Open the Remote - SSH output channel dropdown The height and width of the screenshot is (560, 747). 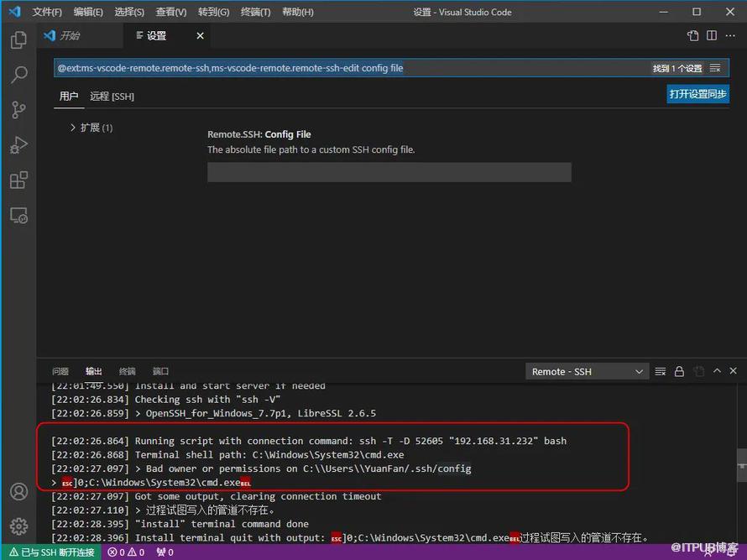click(x=588, y=371)
